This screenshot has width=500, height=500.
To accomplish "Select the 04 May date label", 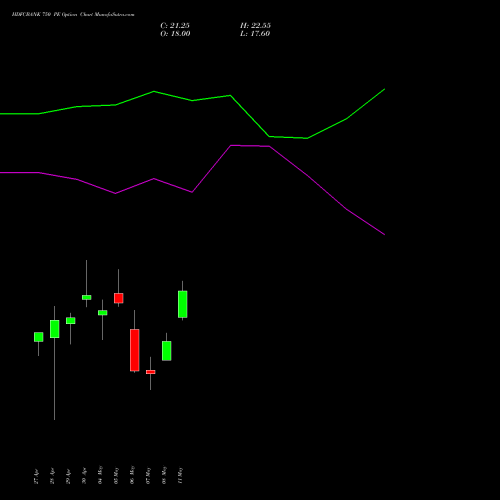I will coord(100,475).
